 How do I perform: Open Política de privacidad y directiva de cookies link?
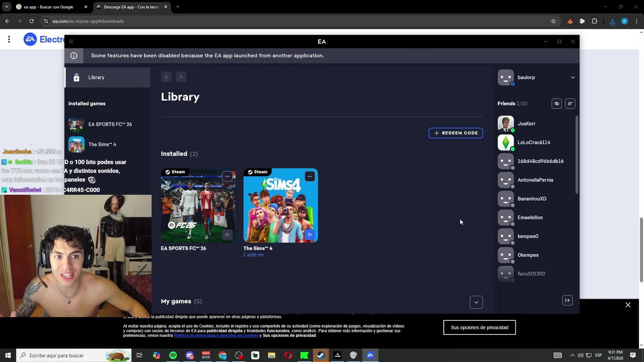pos(216,335)
